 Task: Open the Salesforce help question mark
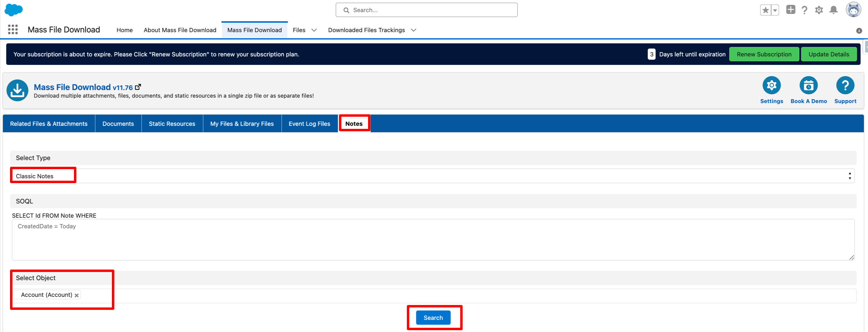tap(804, 10)
